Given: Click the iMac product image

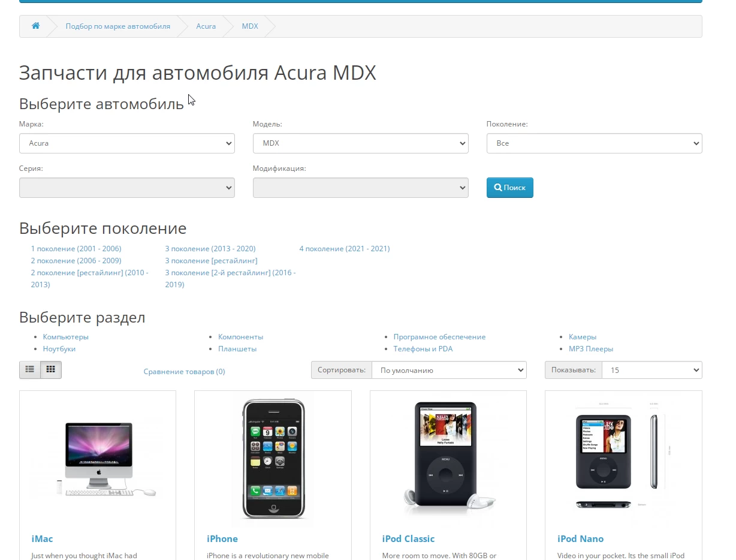Looking at the screenshot, I should coord(98,459).
